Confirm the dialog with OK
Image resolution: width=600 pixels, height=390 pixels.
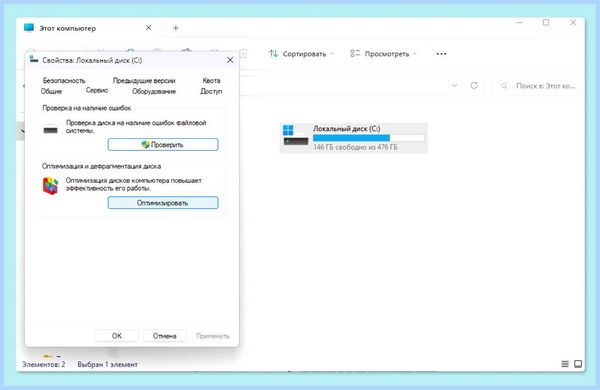117,336
